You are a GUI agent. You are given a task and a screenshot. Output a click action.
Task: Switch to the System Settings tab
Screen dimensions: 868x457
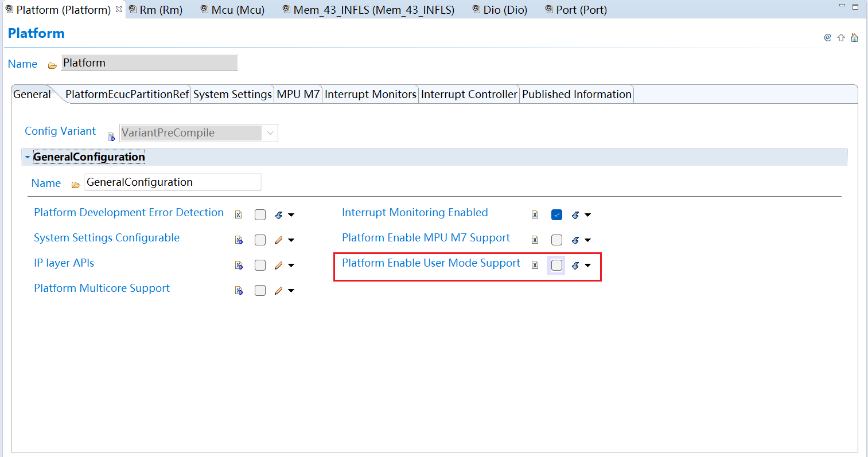pyautogui.click(x=232, y=94)
